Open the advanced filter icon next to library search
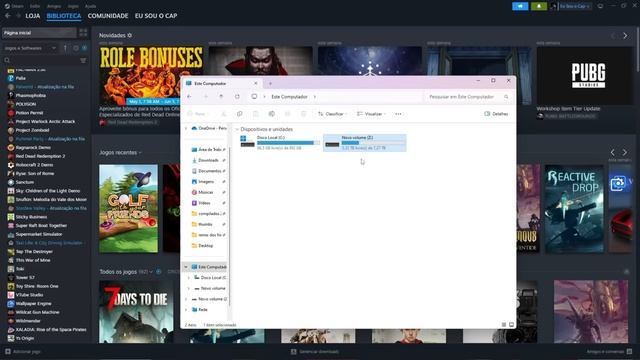 (83, 60)
